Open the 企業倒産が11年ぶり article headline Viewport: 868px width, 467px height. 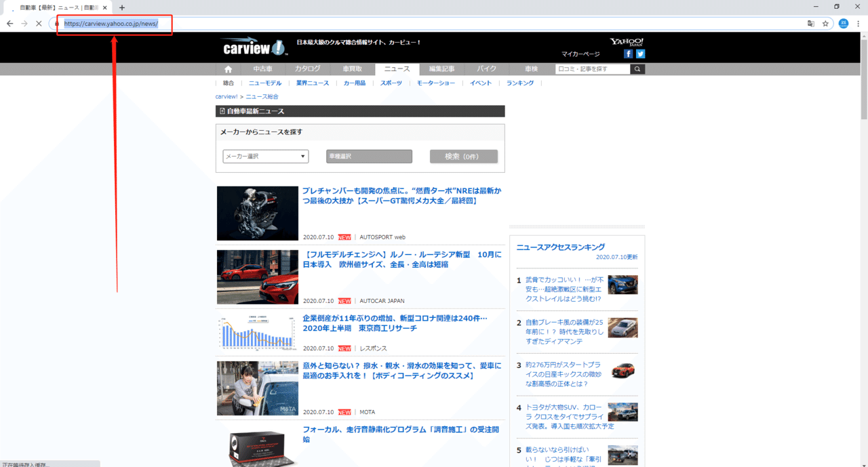pos(395,323)
